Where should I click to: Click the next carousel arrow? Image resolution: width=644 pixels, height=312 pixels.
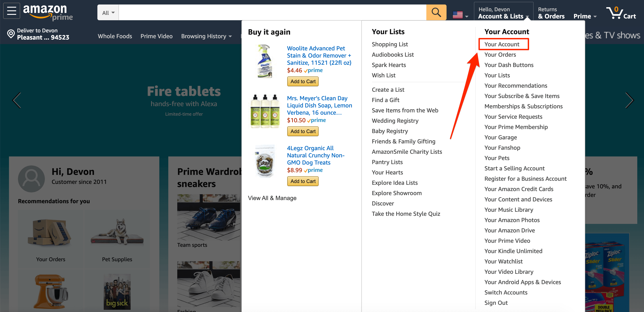tap(629, 100)
